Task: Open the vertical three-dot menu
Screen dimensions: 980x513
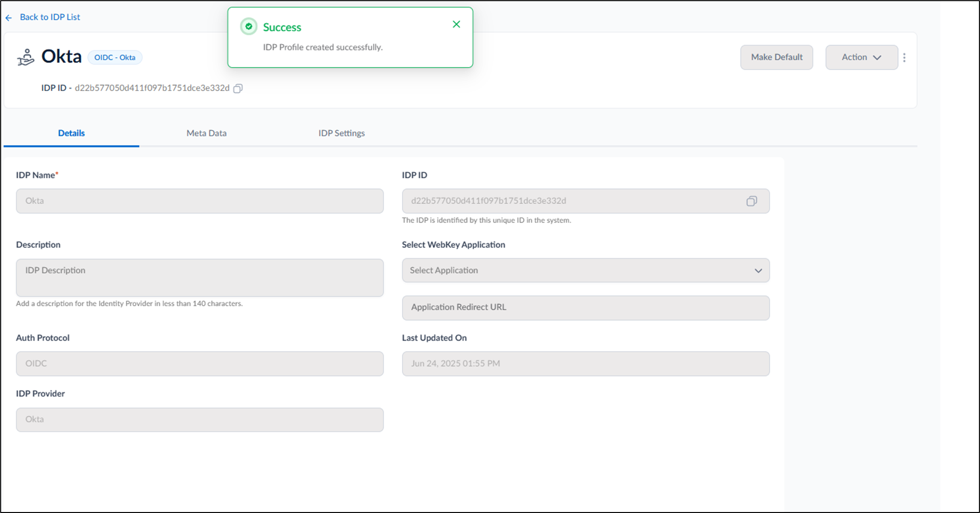Action: (x=904, y=58)
